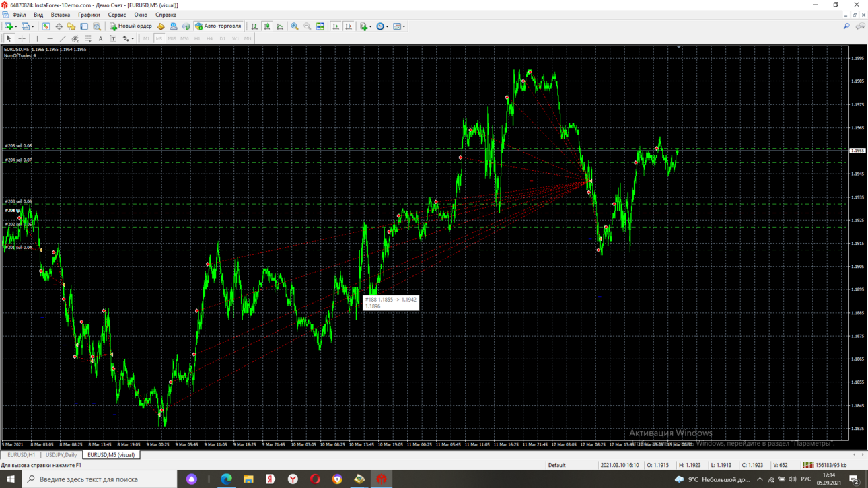868x488 pixels.
Task: Open the Сервис menu
Action: pyautogui.click(x=117, y=15)
